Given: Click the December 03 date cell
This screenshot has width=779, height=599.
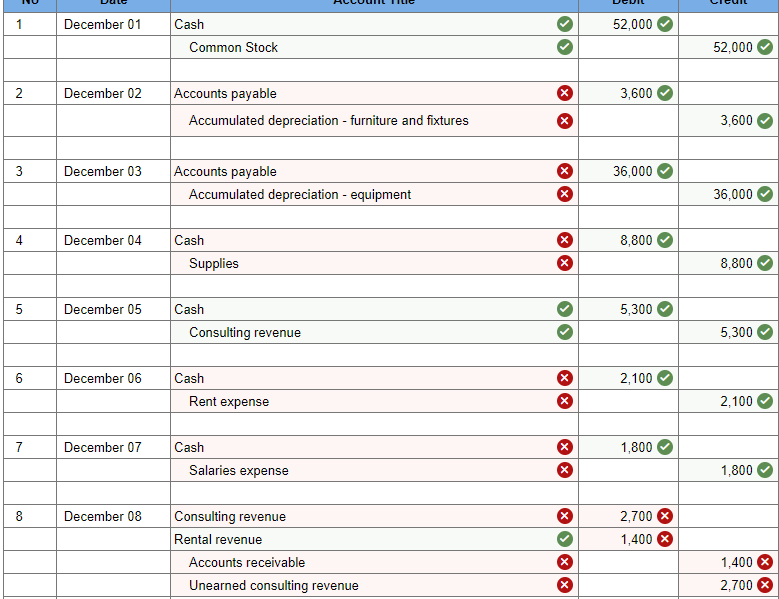Looking at the screenshot, I should pyautogui.click(x=113, y=171).
